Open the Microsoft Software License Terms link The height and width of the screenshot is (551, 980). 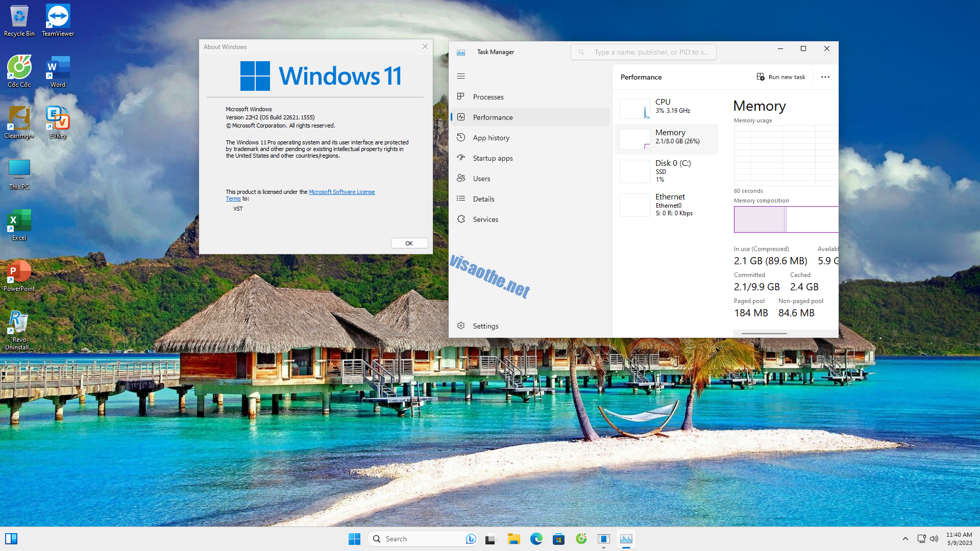pyautogui.click(x=341, y=192)
